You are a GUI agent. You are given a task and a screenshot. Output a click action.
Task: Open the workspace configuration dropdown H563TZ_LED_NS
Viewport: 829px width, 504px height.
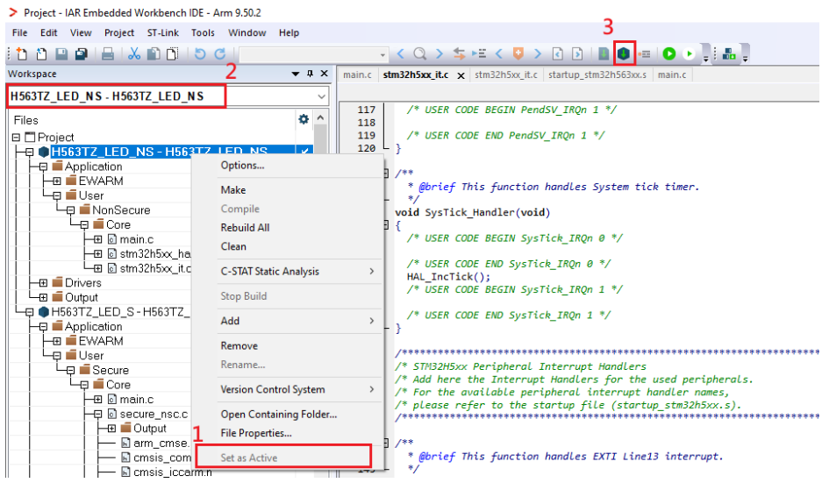(321, 96)
